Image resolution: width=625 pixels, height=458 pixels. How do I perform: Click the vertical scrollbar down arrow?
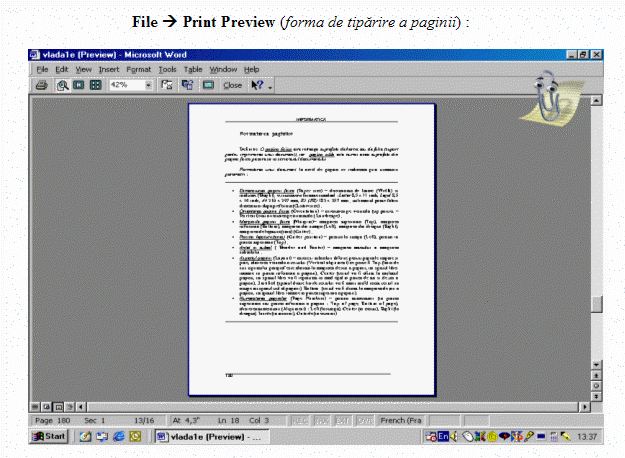[x=596, y=365]
